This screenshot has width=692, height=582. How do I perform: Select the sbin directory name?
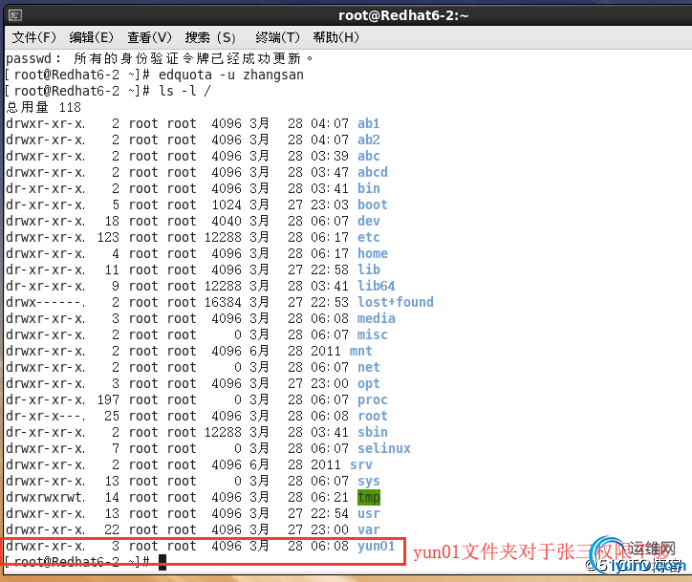point(372,432)
